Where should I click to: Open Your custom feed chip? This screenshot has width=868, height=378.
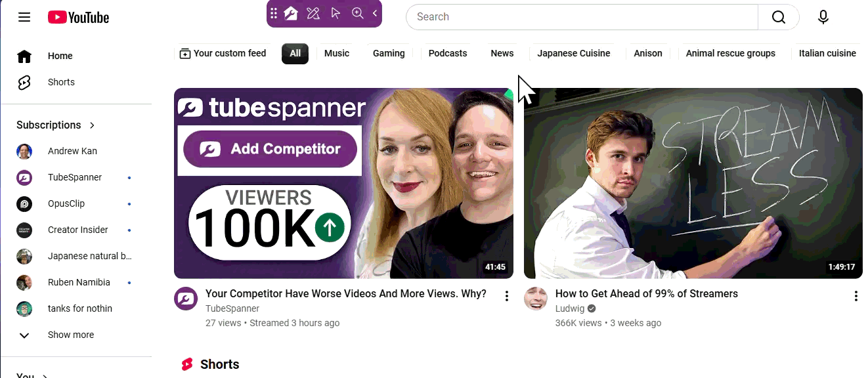click(x=223, y=53)
